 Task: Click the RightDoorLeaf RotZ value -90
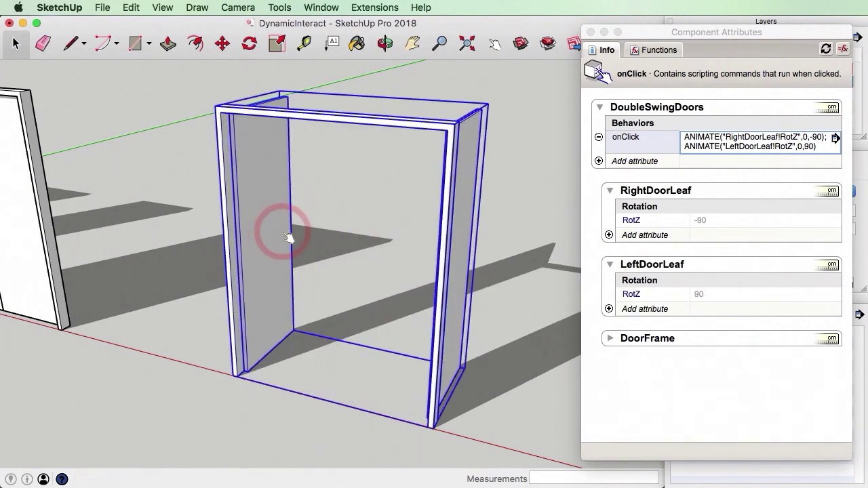pos(700,220)
